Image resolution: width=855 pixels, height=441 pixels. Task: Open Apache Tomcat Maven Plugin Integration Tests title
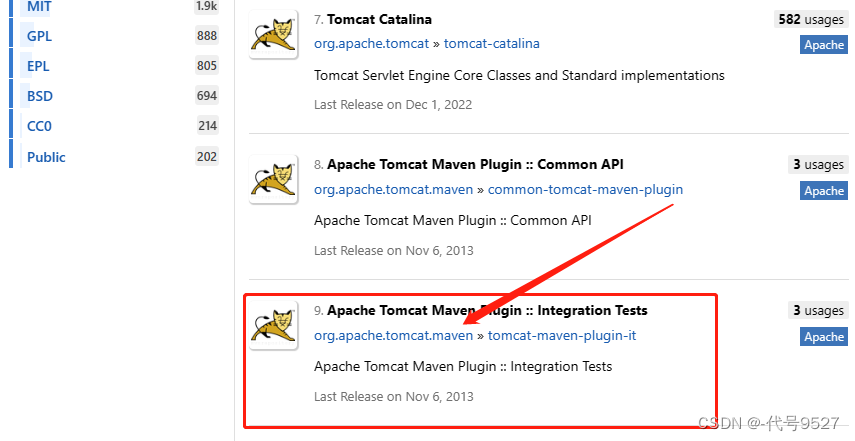tap(487, 310)
